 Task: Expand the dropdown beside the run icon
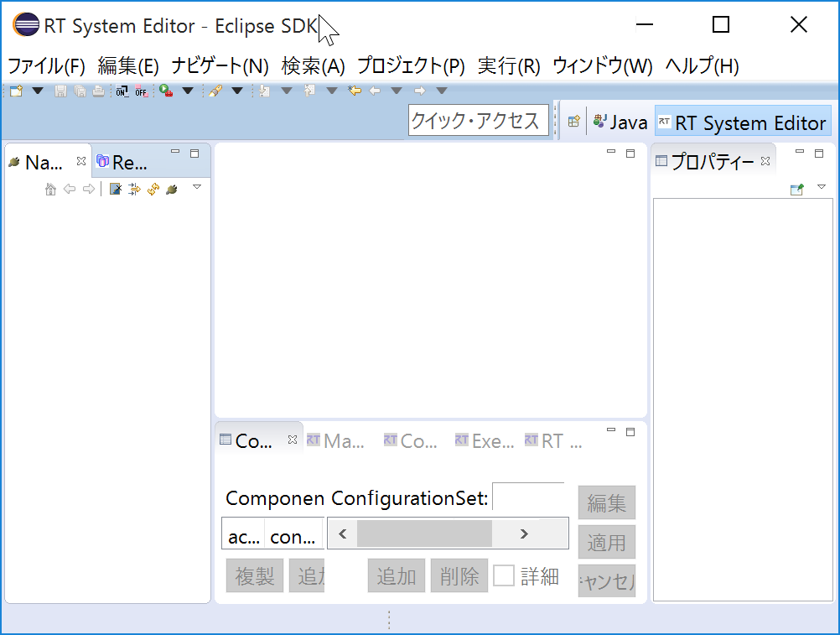[x=188, y=91]
